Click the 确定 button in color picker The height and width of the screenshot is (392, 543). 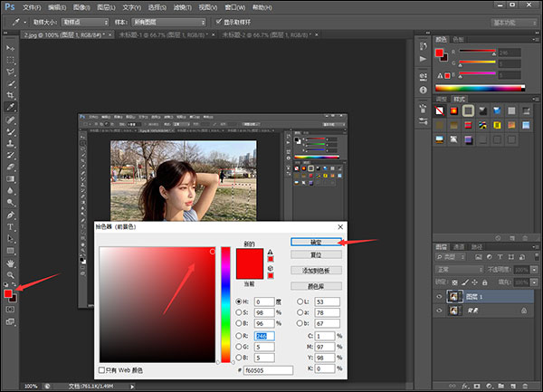pyautogui.click(x=315, y=242)
